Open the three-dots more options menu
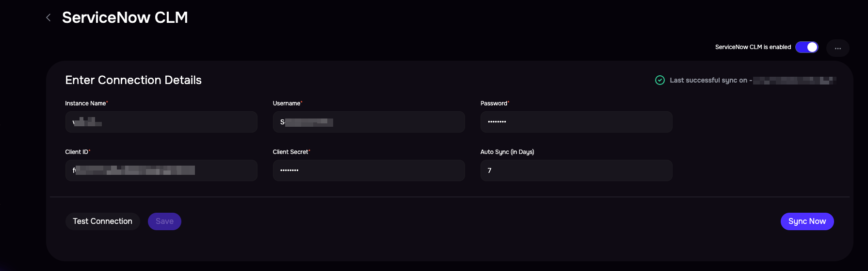868x271 pixels. 837,48
